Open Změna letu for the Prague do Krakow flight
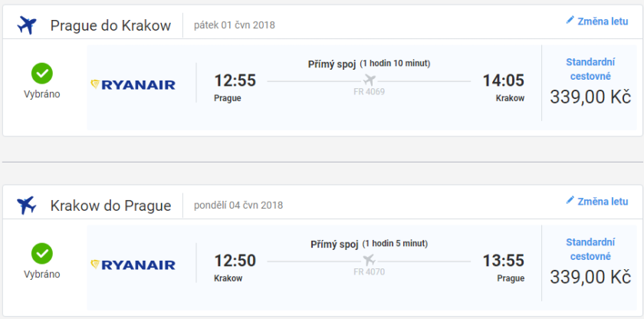This screenshot has height=319, width=644. 603,21
